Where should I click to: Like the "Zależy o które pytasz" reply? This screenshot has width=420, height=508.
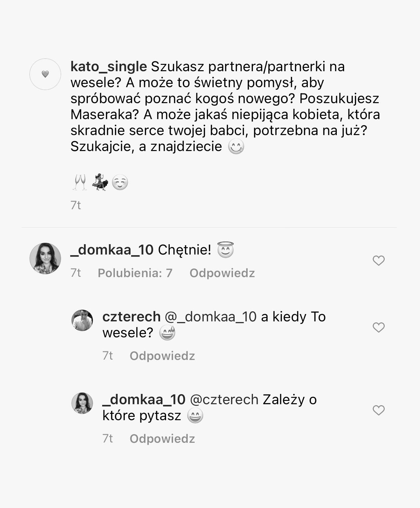[x=378, y=410]
